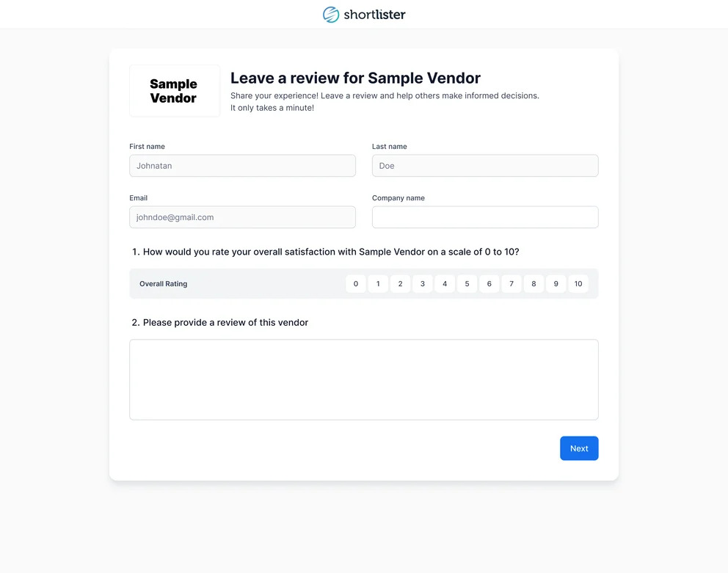Set overall rating to 4
The image size is (728, 573).
tap(445, 284)
